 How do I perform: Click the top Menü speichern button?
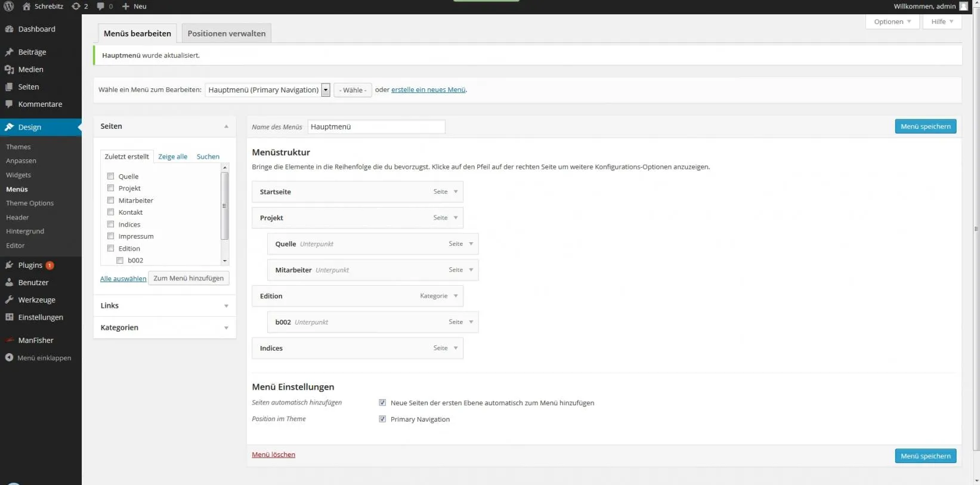point(925,126)
